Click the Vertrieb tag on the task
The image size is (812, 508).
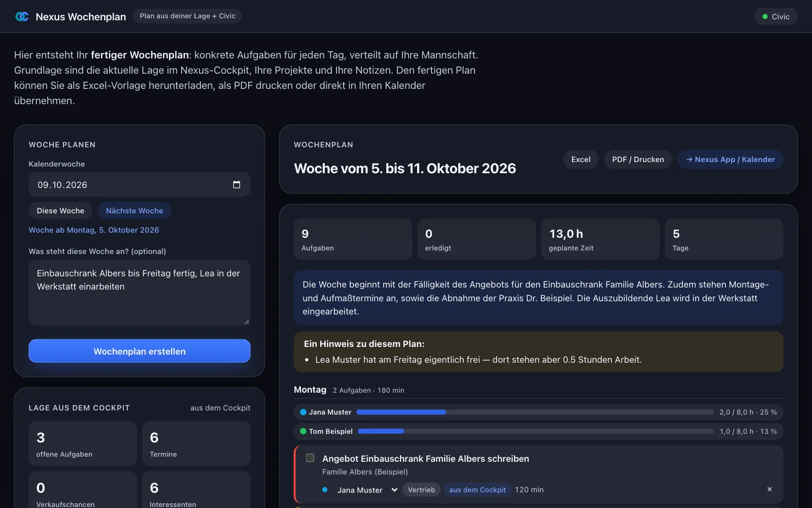tap(421, 490)
